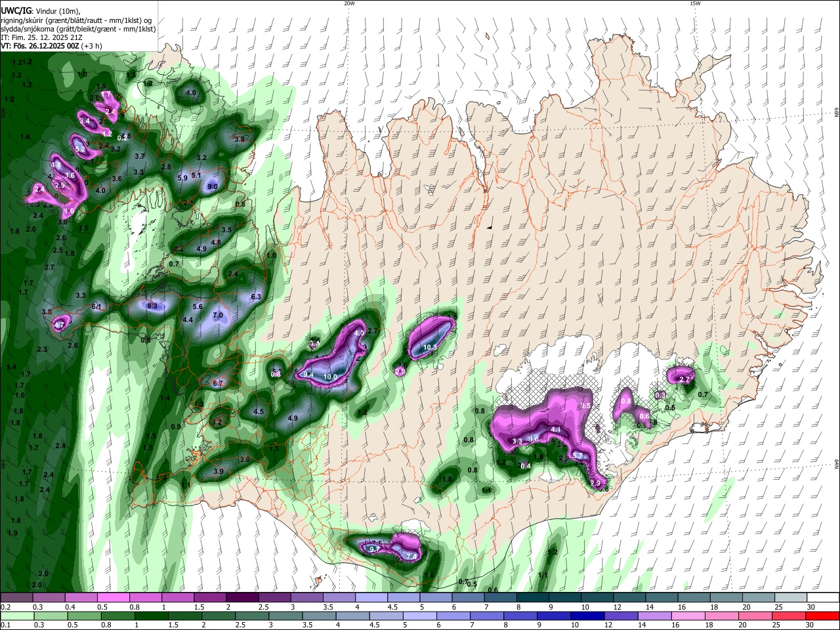Click the 4.1 value in the southeast snow area

click(556, 429)
